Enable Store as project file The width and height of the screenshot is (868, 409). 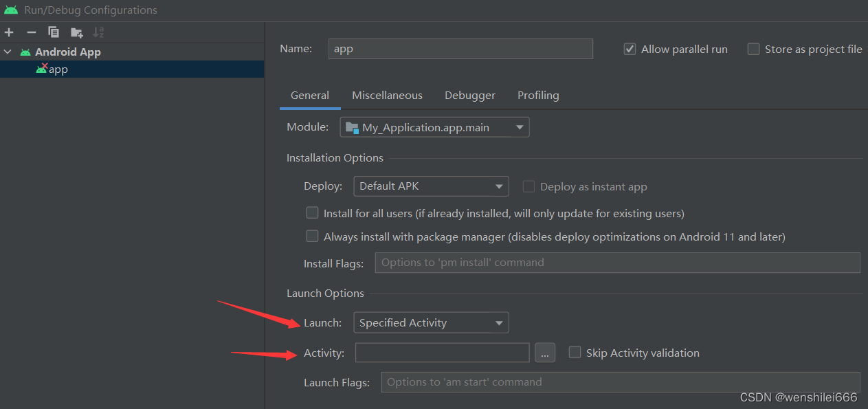pyautogui.click(x=753, y=49)
